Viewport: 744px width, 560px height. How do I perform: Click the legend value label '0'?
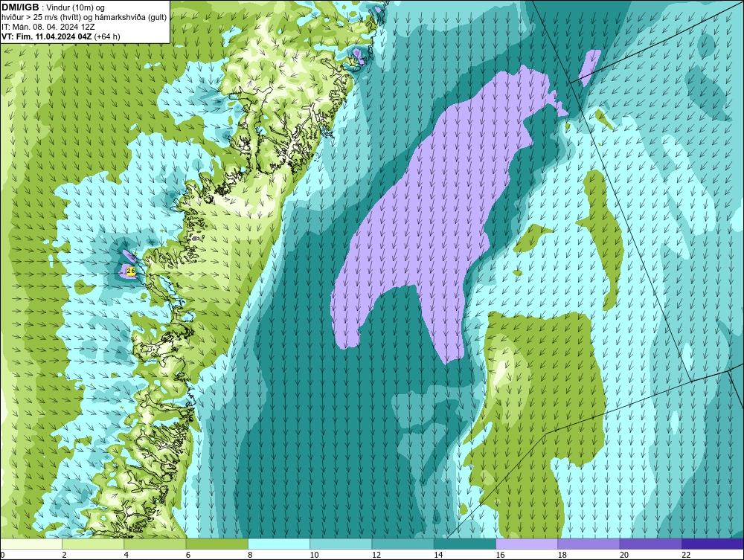tap(2, 555)
